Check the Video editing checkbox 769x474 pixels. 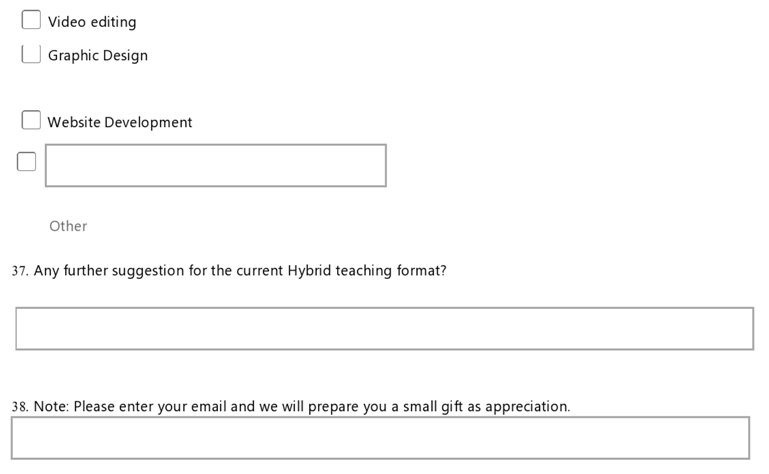31,21
